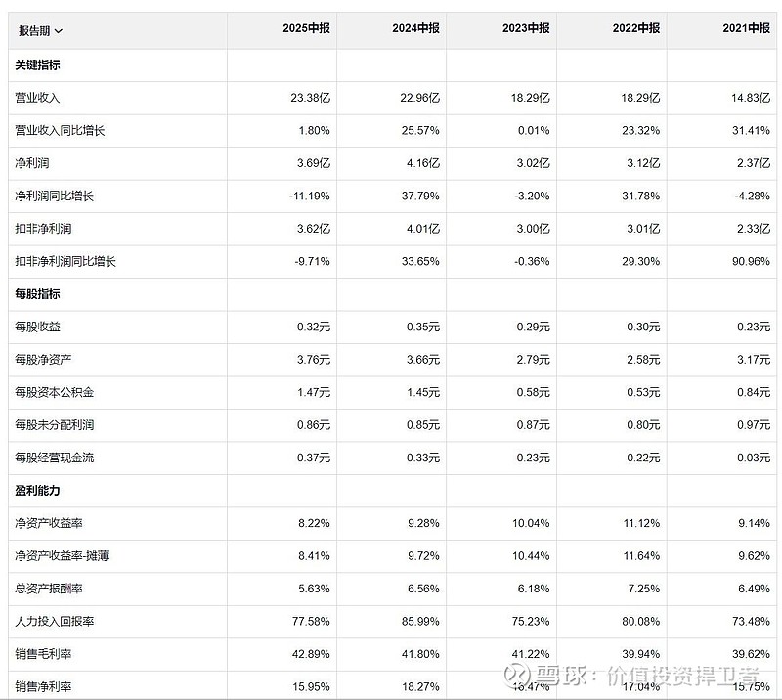The height and width of the screenshot is (700, 782).
Task: Click the 盈利能力 section heading
Action: (x=38, y=490)
